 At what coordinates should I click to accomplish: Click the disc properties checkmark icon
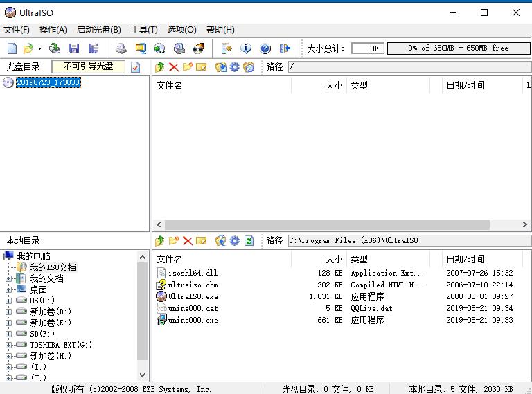tap(135, 66)
